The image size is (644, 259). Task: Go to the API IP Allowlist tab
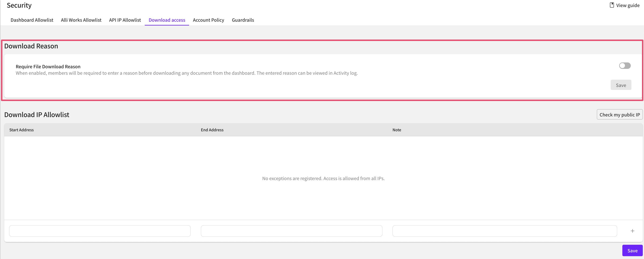click(x=125, y=20)
